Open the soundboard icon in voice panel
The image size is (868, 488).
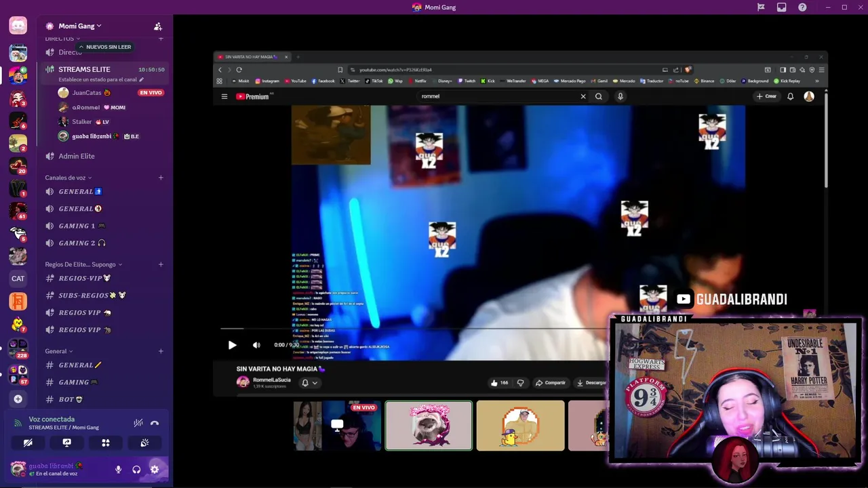click(144, 443)
